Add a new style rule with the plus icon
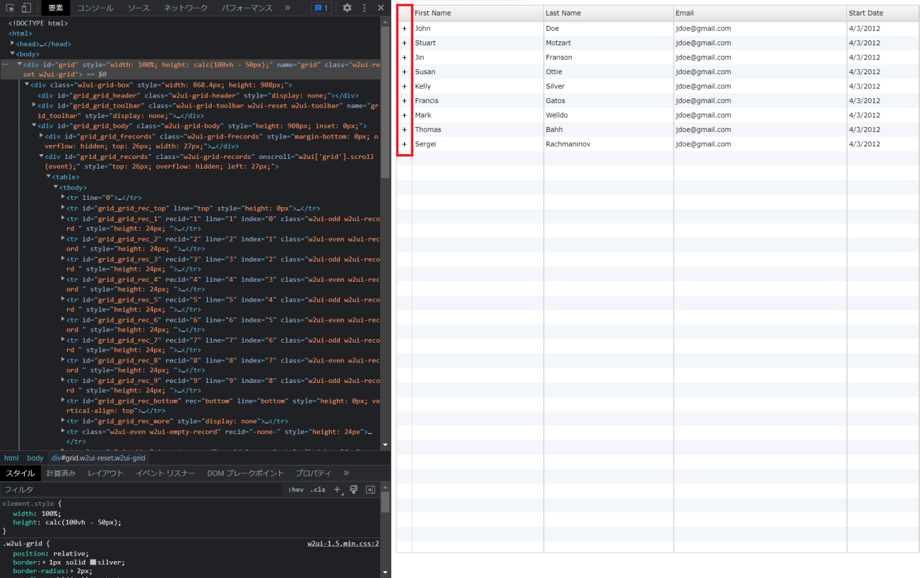 337,489
